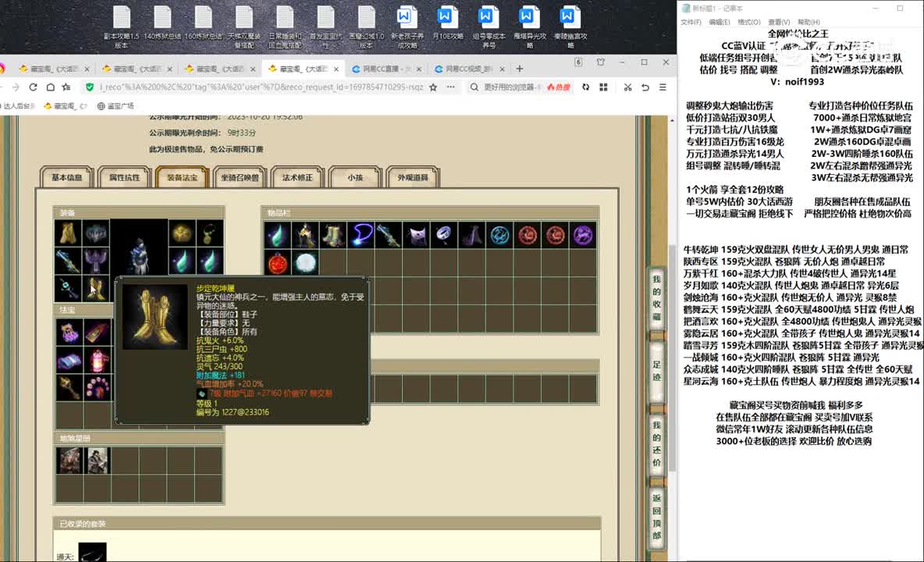Screen dimensions: 924x562
Task: Open 我的还价 side button
Action: (656, 443)
